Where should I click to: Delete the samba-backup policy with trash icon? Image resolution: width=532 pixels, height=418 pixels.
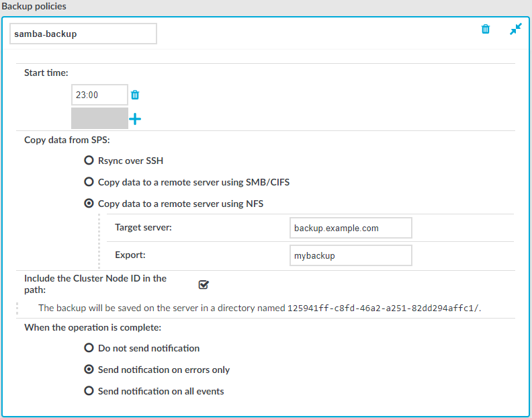tap(486, 29)
